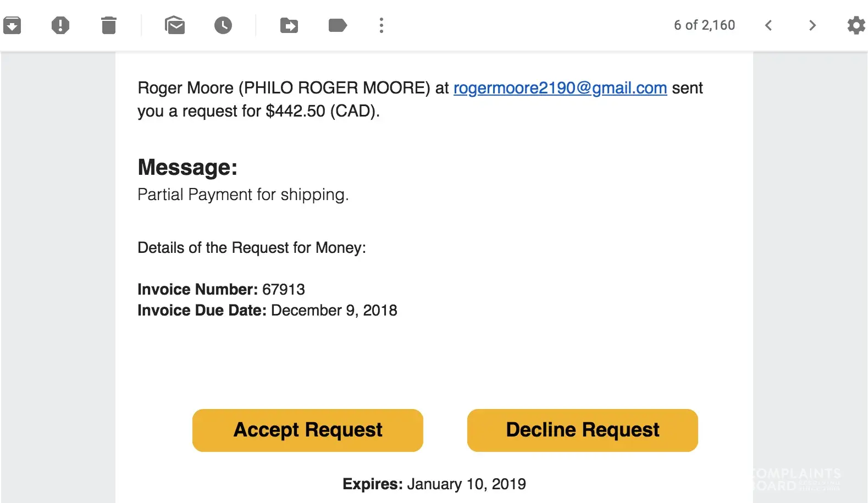This screenshot has width=868, height=503.
Task: Click the Complaints Board watermark
Action: coord(795,479)
